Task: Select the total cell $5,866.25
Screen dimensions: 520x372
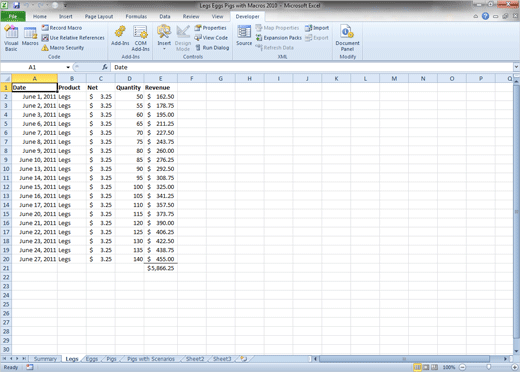Action: [161, 268]
